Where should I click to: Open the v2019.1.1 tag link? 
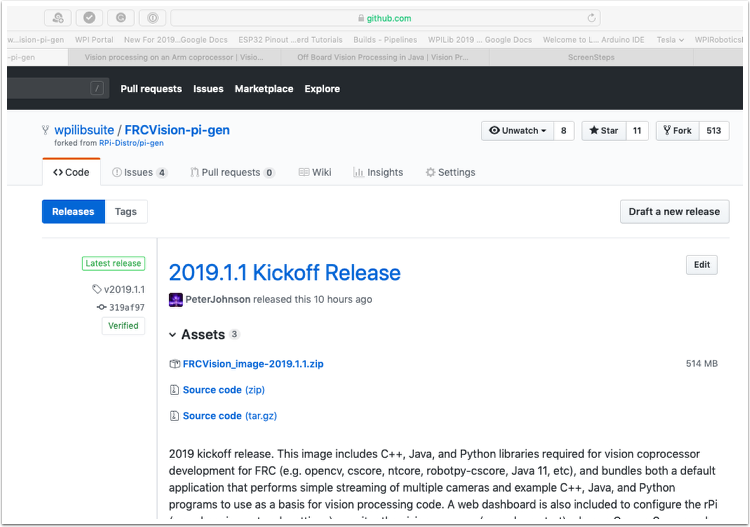click(124, 289)
